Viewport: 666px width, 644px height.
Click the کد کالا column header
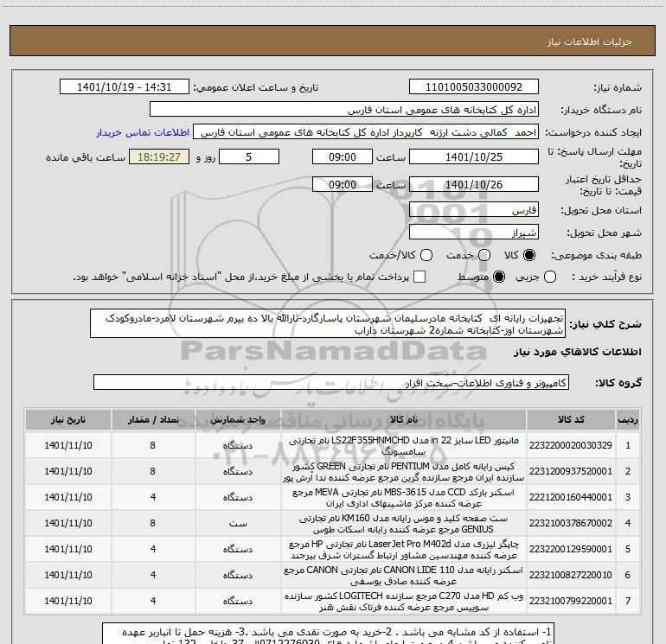571,419
